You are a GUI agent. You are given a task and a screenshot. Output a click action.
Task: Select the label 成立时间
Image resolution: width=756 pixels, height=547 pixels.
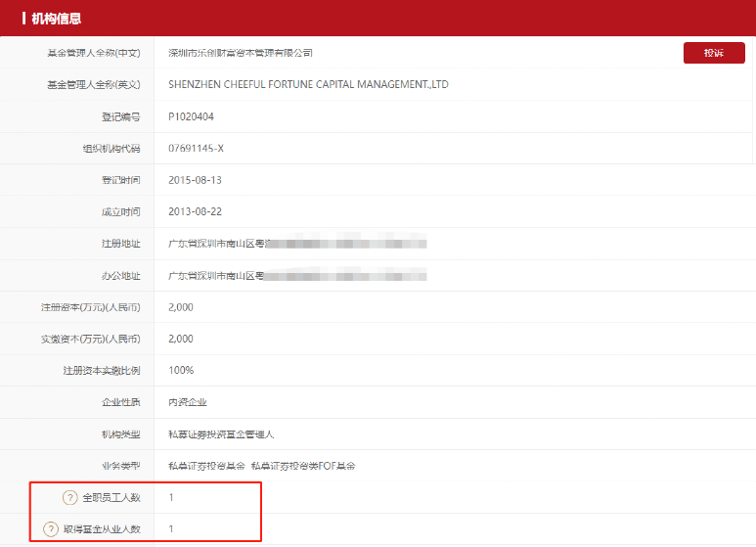coord(120,211)
